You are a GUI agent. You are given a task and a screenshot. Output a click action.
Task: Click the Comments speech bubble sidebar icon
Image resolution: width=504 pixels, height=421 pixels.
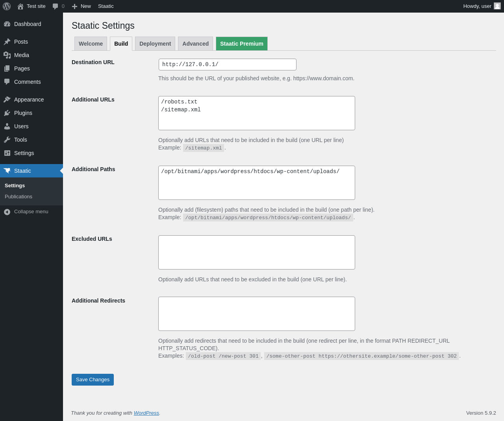(x=7, y=82)
